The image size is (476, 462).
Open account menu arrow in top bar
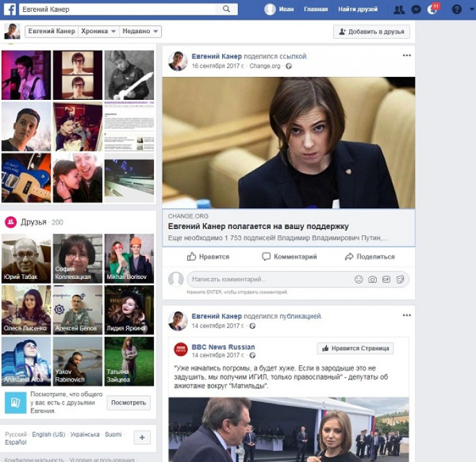472,10
